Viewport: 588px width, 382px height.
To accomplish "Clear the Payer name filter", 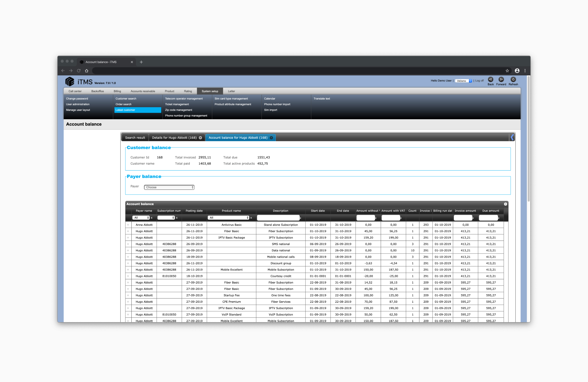I will coord(151,218).
